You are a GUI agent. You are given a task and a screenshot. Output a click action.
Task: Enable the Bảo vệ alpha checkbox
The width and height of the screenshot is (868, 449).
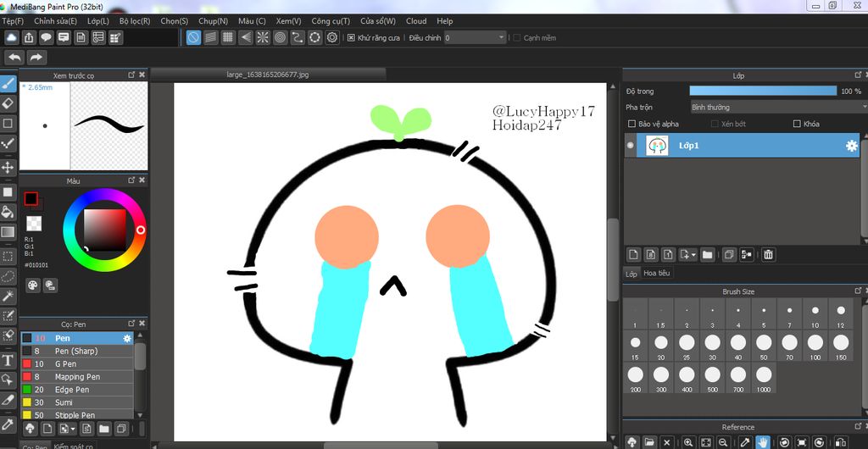(x=632, y=124)
